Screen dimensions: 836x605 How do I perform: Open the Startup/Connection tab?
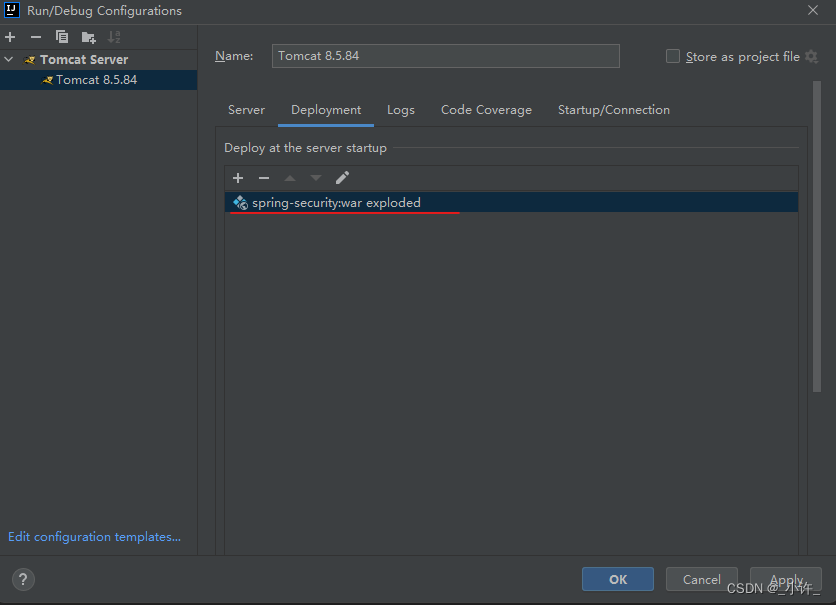614,110
